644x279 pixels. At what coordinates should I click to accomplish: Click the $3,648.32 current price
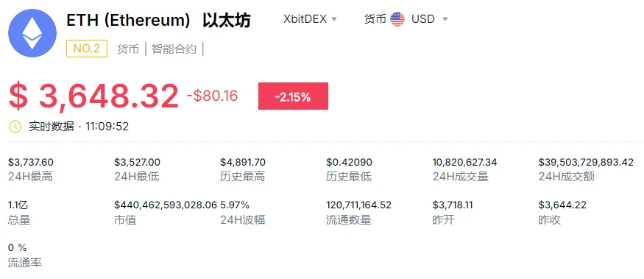(x=93, y=96)
